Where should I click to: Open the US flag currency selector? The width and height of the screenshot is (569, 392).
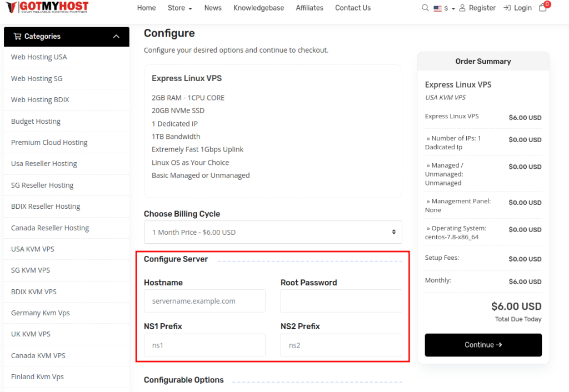444,8
